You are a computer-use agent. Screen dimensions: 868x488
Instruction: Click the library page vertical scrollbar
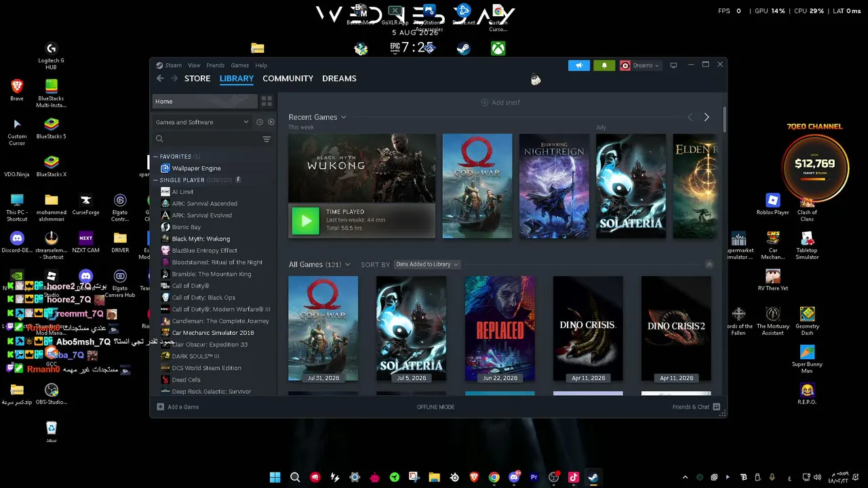tap(724, 120)
